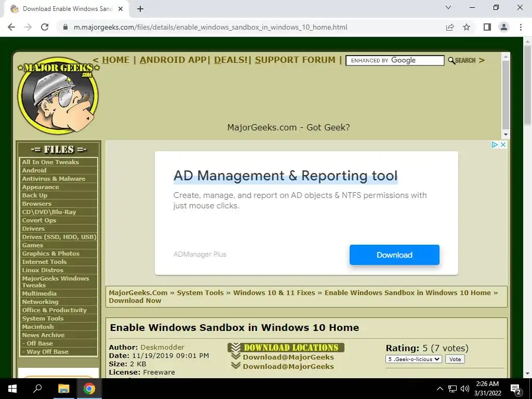Viewport: 532px width, 399px height.
Task: Open taskbar search magnifier
Action: [x=37, y=388]
